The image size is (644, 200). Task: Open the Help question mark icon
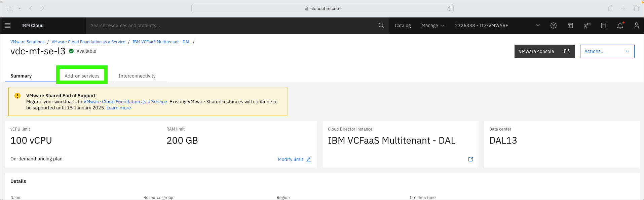[x=553, y=26]
